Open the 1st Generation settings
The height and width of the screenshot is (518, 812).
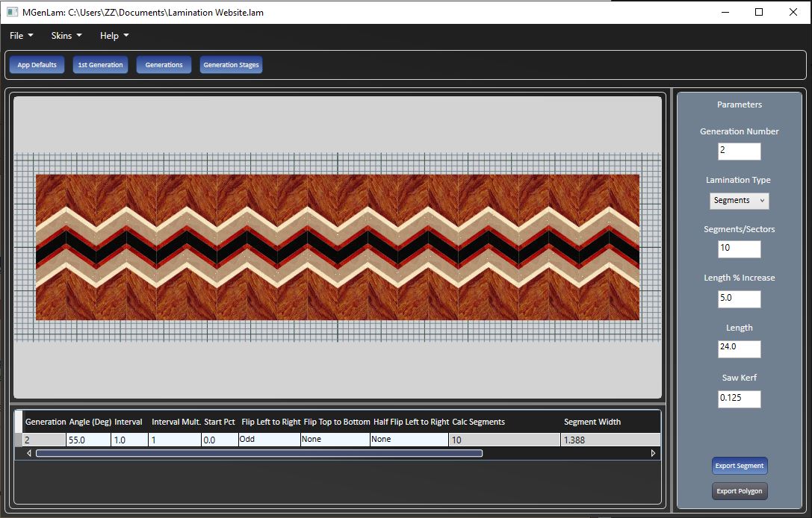[x=100, y=65]
